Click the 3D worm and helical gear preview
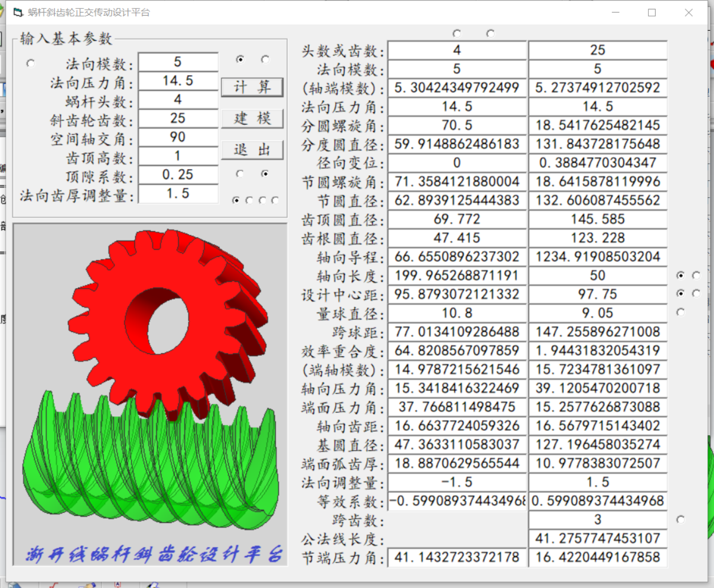Screen dimensions: 714x588 click(150, 394)
